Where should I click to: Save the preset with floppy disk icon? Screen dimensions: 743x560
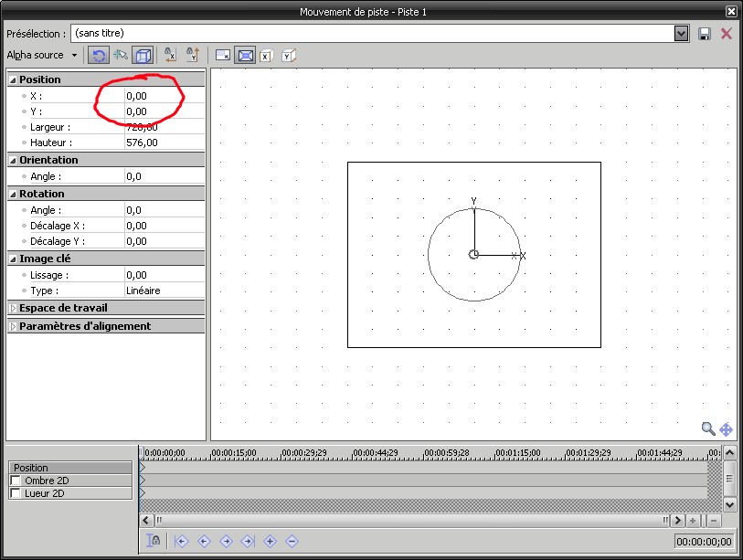(705, 34)
